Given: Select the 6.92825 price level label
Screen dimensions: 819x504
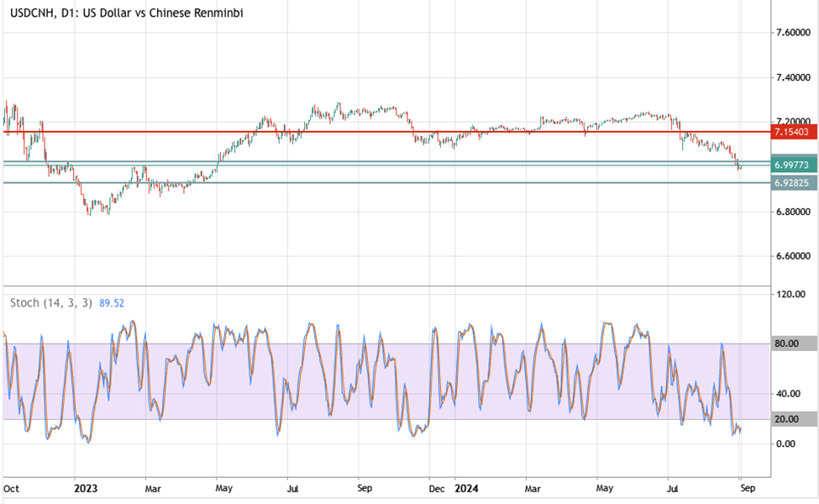Looking at the screenshot, I should 794,183.
